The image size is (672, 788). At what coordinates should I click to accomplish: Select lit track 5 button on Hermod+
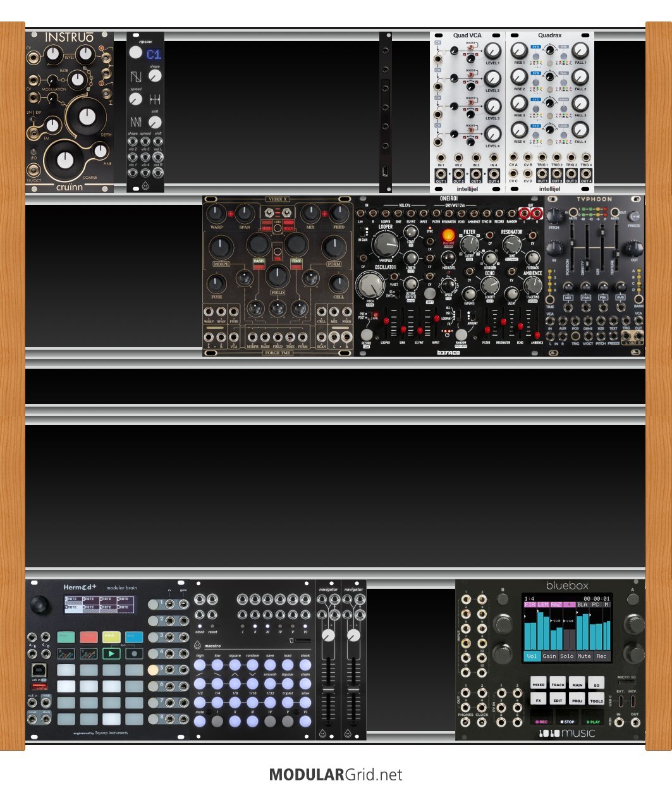coord(153,670)
